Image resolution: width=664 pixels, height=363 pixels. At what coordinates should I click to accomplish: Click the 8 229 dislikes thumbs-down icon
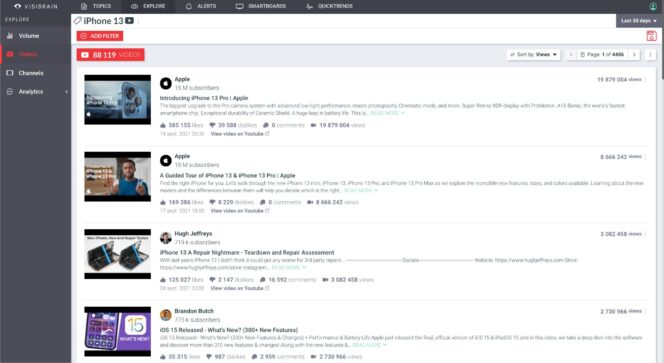[x=213, y=202]
